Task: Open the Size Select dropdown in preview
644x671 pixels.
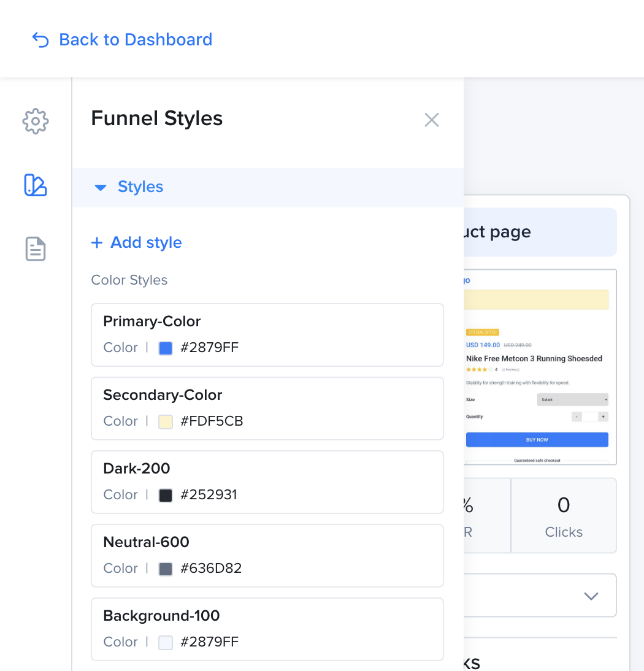Action: pos(572,400)
